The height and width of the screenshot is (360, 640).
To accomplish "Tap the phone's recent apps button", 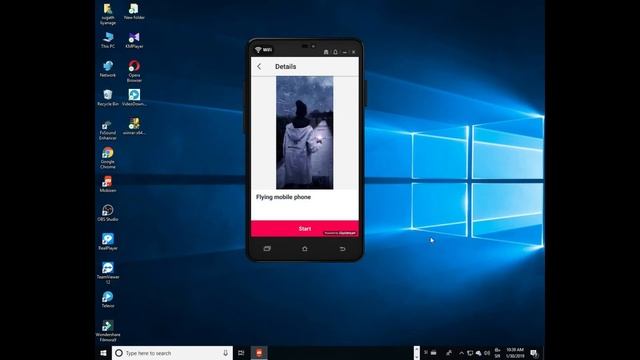I will 267,249.
